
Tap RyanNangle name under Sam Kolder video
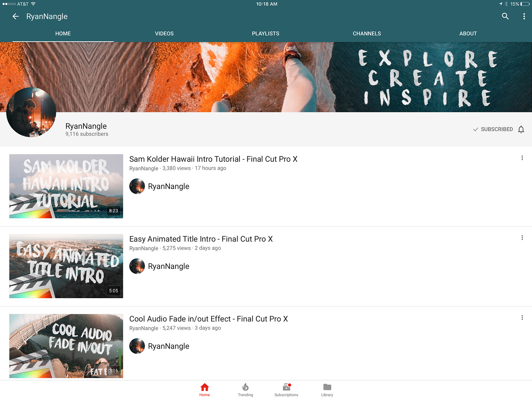tap(169, 186)
